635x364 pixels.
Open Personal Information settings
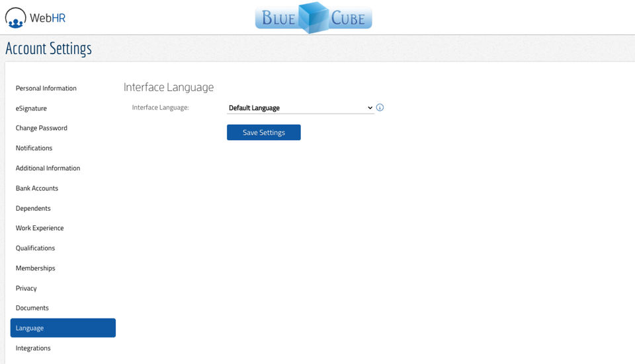pos(46,88)
